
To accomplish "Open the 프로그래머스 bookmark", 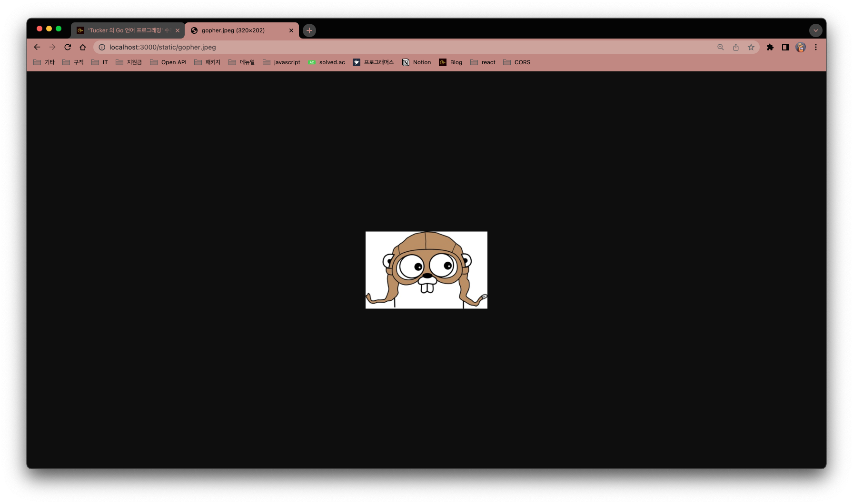I will pyautogui.click(x=373, y=62).
